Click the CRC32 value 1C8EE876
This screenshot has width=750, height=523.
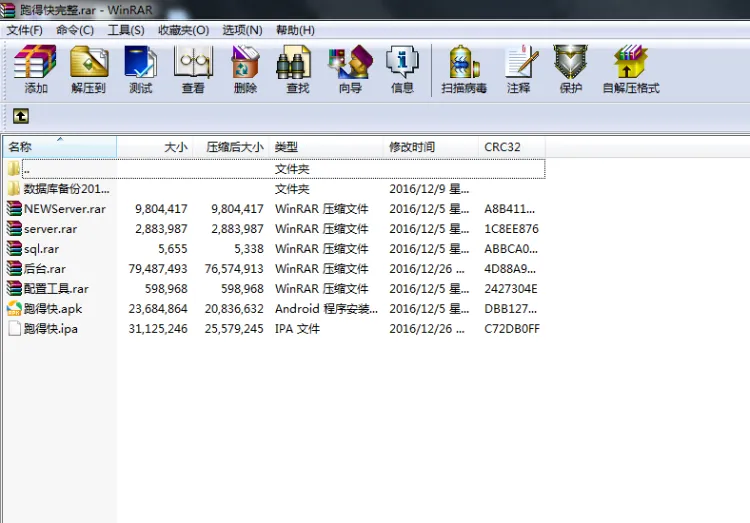tap(511, 229)
